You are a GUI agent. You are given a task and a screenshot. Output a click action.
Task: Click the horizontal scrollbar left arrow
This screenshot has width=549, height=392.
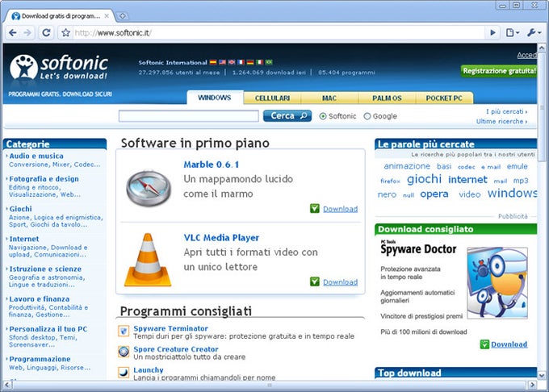coord(8,385)
